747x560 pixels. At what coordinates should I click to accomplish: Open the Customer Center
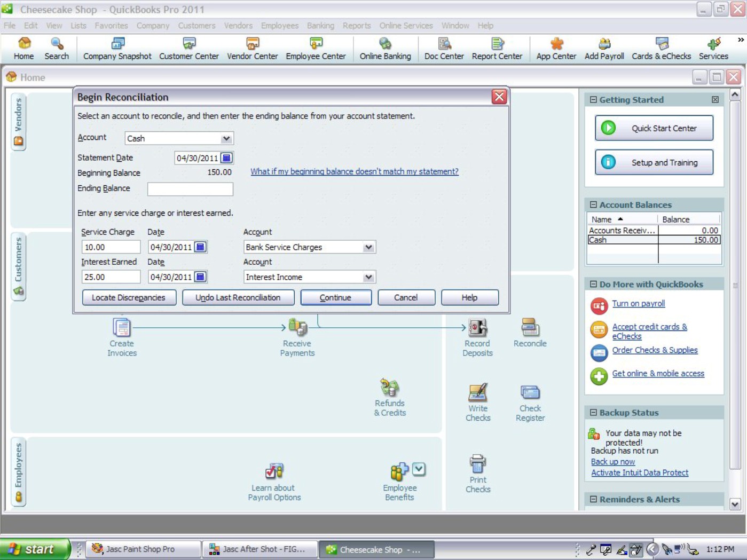point(189,49)
